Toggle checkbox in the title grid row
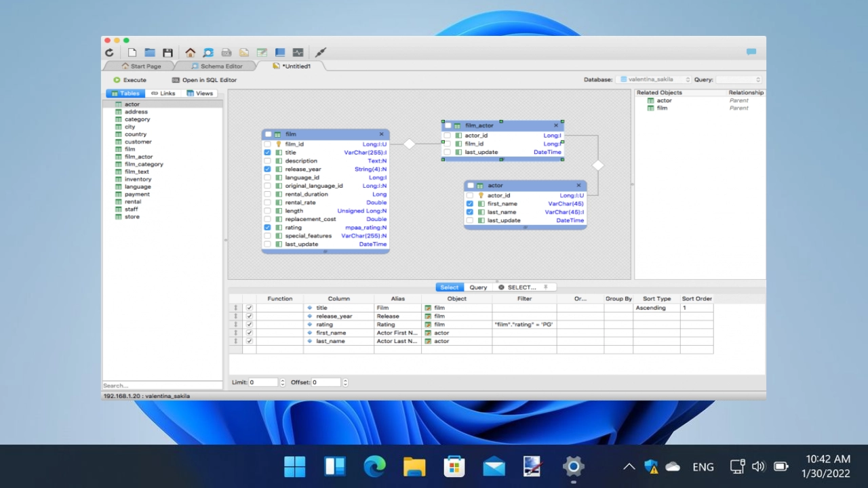 tap(250, 308)
